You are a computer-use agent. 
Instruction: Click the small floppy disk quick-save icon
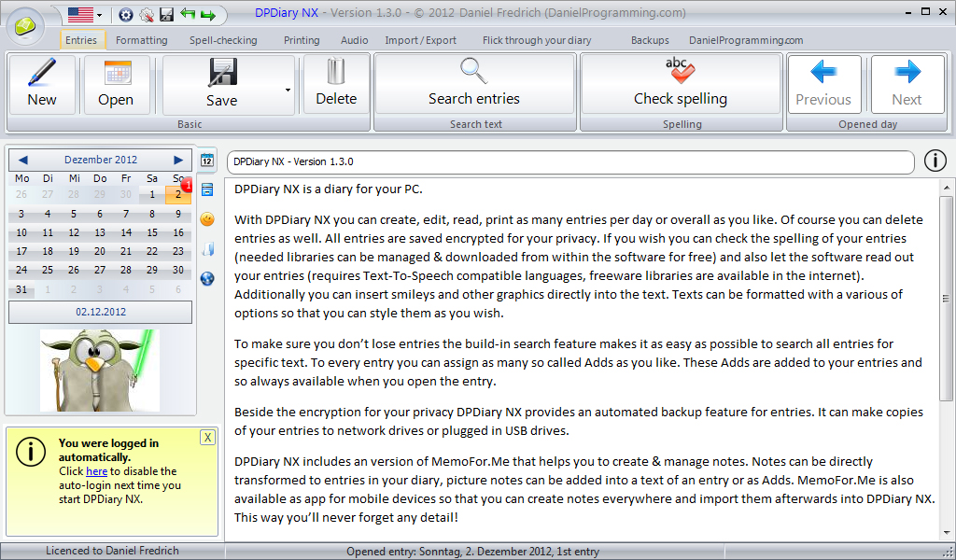pyautogui.click(x=166, y=15)
